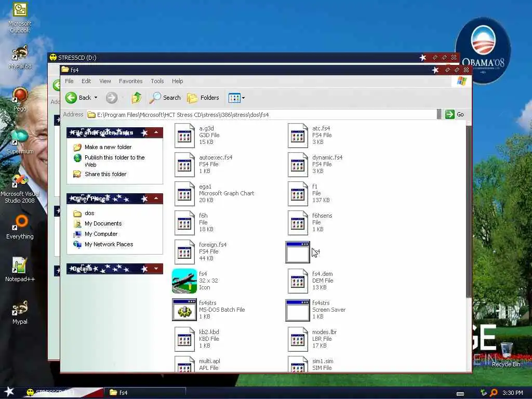Click Share this folder
The image size is (532, 399).
click(105, 174)
